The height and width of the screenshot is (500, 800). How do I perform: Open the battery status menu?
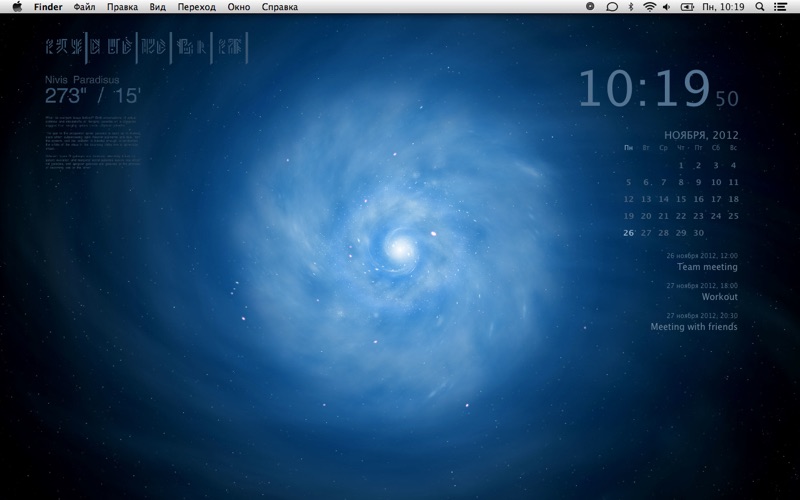coord(687,7)
